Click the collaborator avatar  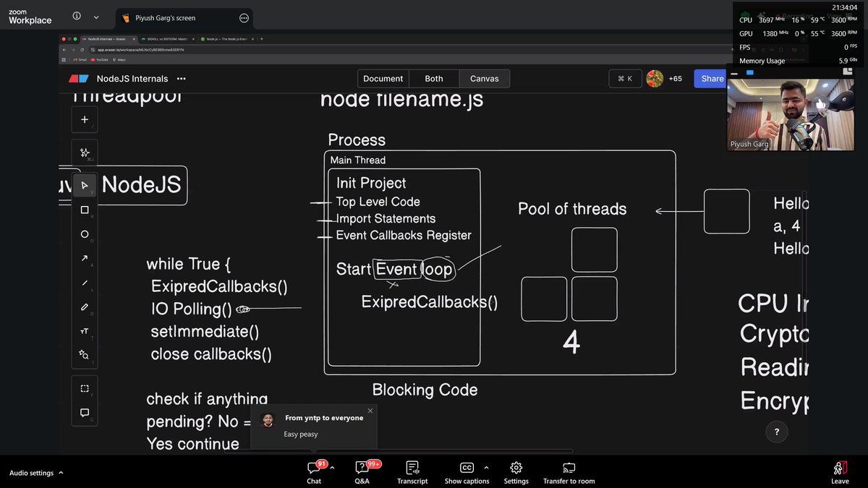[x=655, y=79]
